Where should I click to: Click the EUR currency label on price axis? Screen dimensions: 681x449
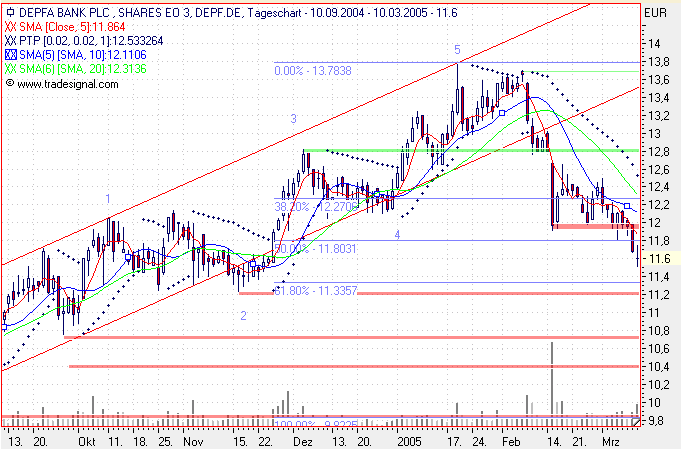(x=657, y=13)
